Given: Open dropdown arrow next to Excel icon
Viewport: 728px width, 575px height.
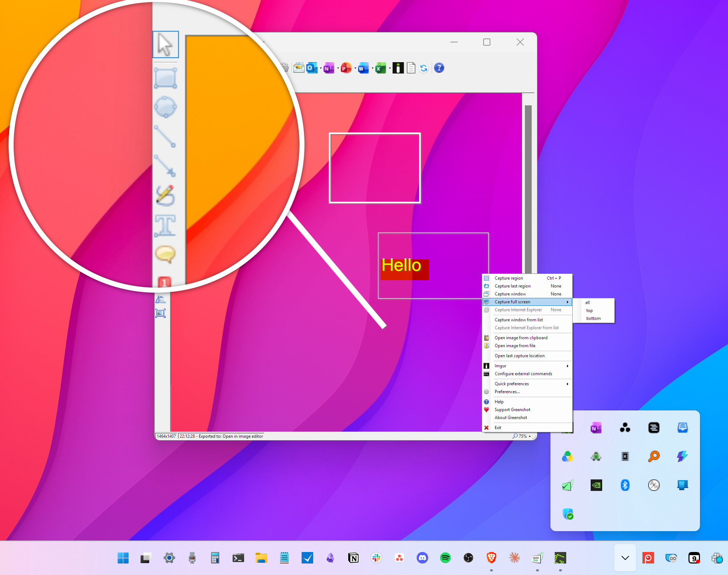Looking at the screenshot, I should (x=390, y=68).
